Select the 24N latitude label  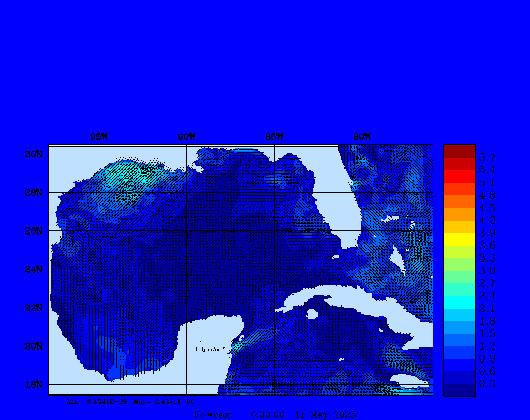33,269
